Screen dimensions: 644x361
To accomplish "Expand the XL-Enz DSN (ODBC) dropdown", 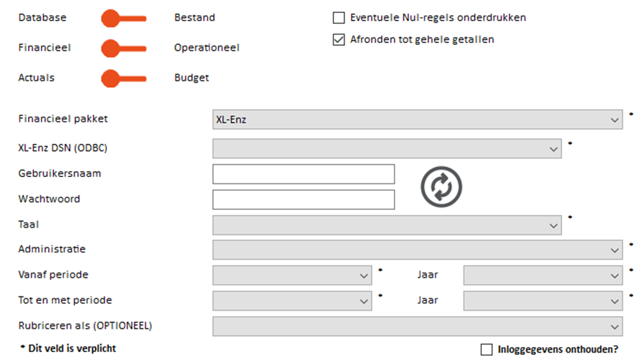I will (x=387, y=148).
